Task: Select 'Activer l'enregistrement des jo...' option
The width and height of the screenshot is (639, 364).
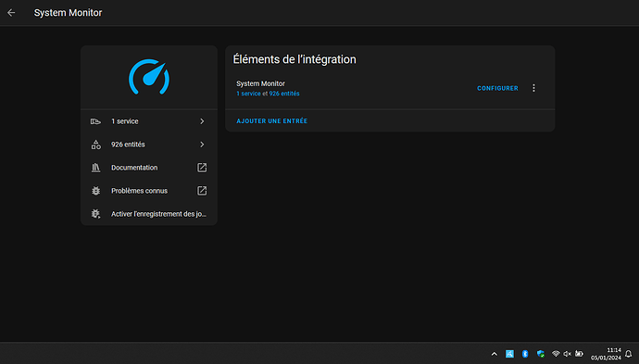Action: click(x=149, y=214)
